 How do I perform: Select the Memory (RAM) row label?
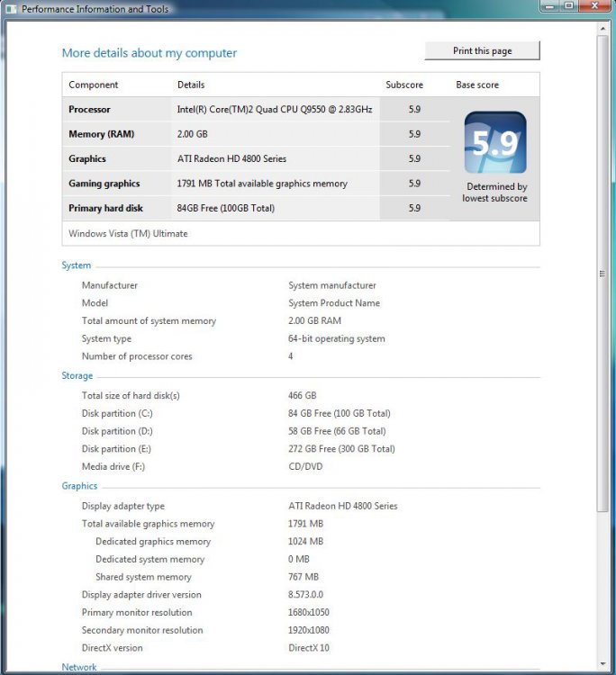click(x=101, y=134)
